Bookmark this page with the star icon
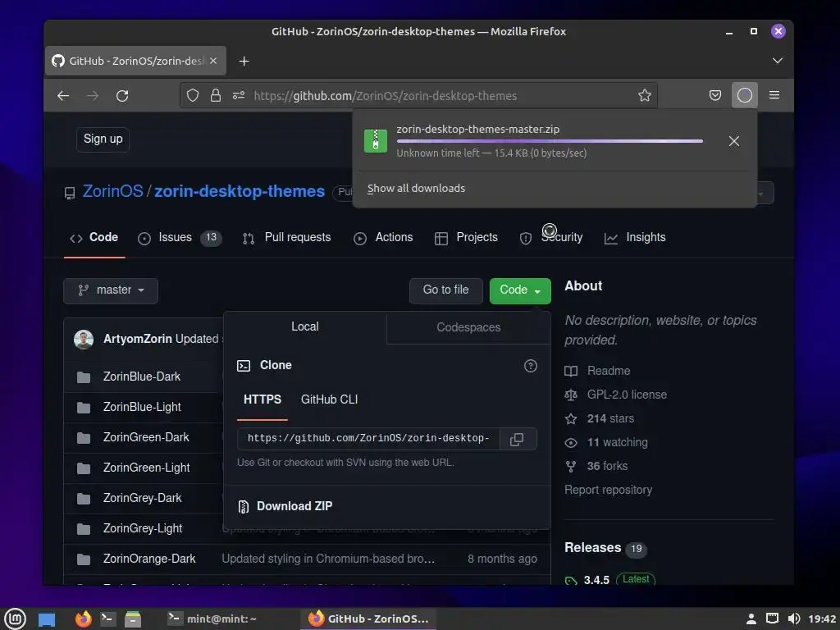Viewport: 840px width, 630px height. (645, 96)
